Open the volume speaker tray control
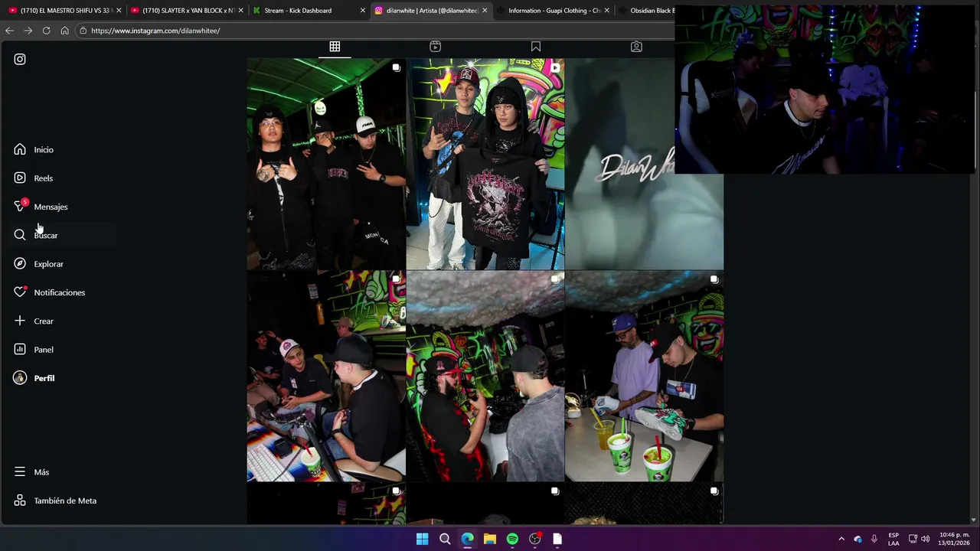Viewport: 980px width, 551px height. click(x=925, y=539)
